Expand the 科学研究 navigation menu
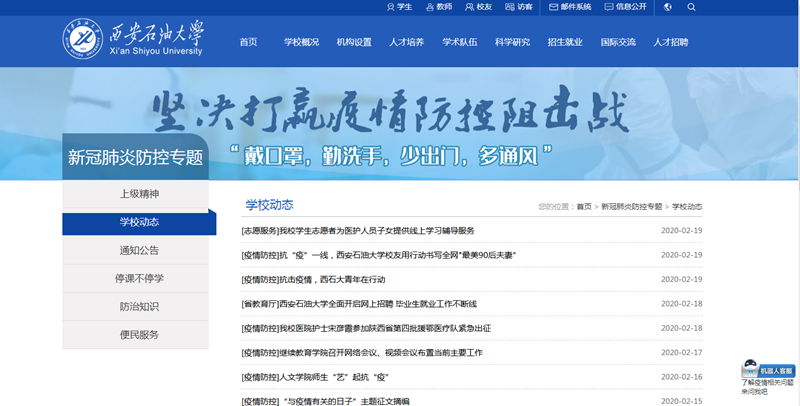Image resolution: width=800 pixels, height=406 pixels. click(512, 43)
